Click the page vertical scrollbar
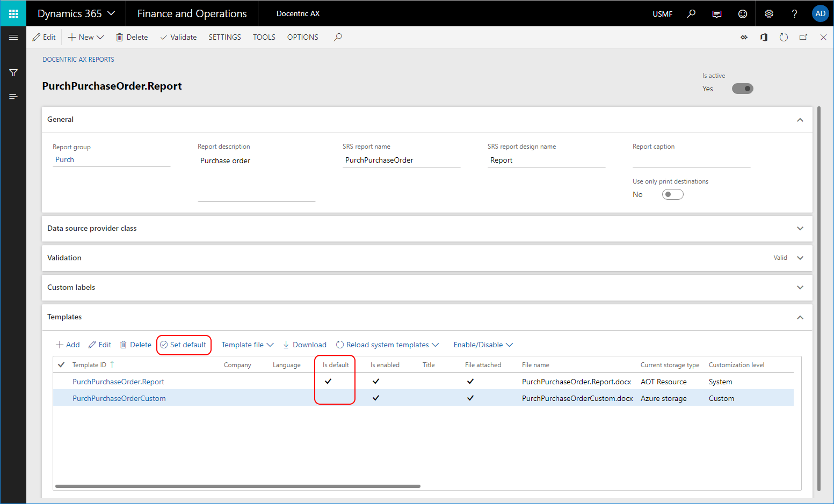This screenshot has height=504, width=834. click(x=819, y=298)
